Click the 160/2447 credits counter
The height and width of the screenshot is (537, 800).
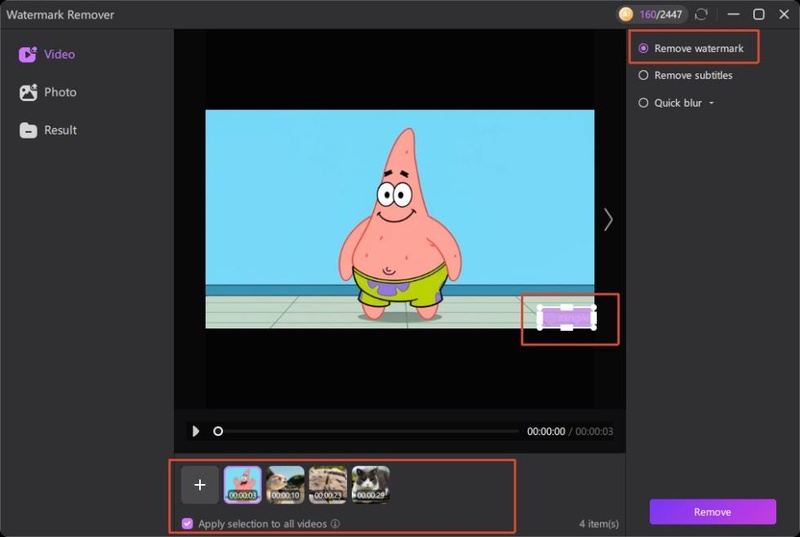click(661, 15)
